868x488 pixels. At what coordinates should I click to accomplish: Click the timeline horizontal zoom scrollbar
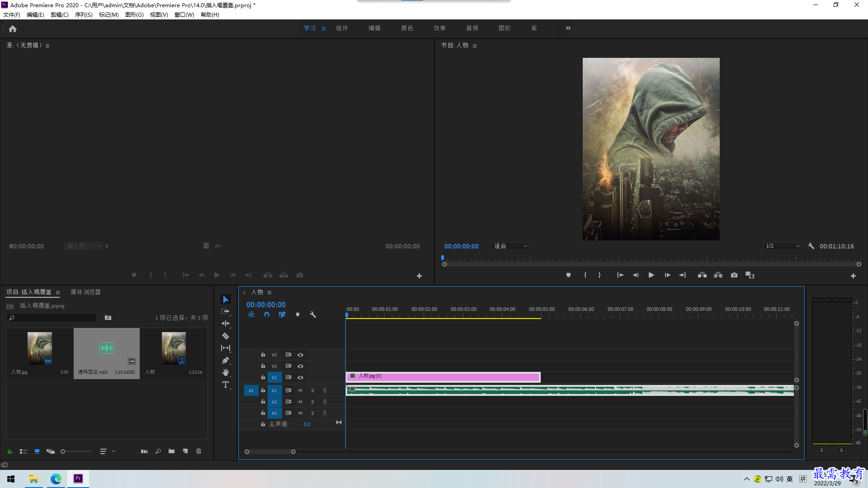(x=270, y=452)
